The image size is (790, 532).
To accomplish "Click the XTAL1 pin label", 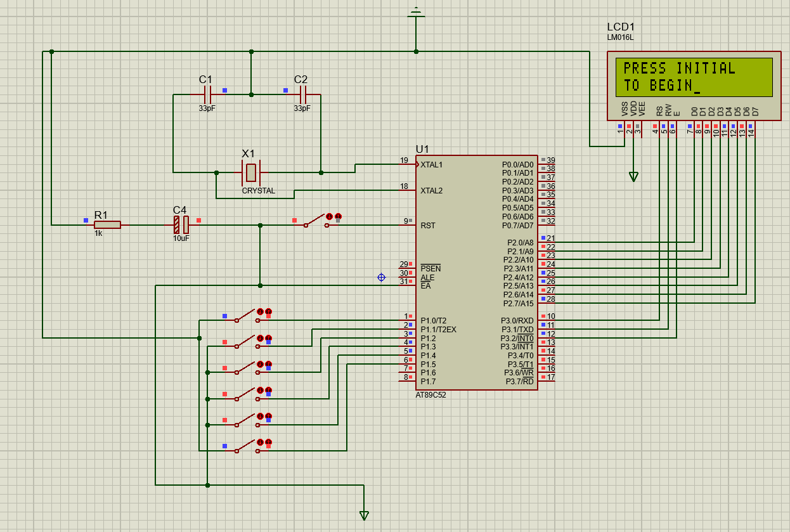I will 432,164.
